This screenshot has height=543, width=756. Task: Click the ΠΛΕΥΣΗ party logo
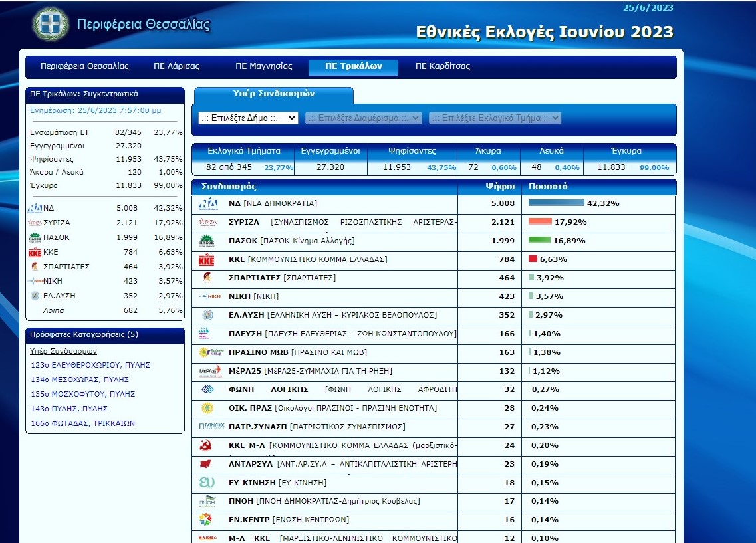point(204,334)
